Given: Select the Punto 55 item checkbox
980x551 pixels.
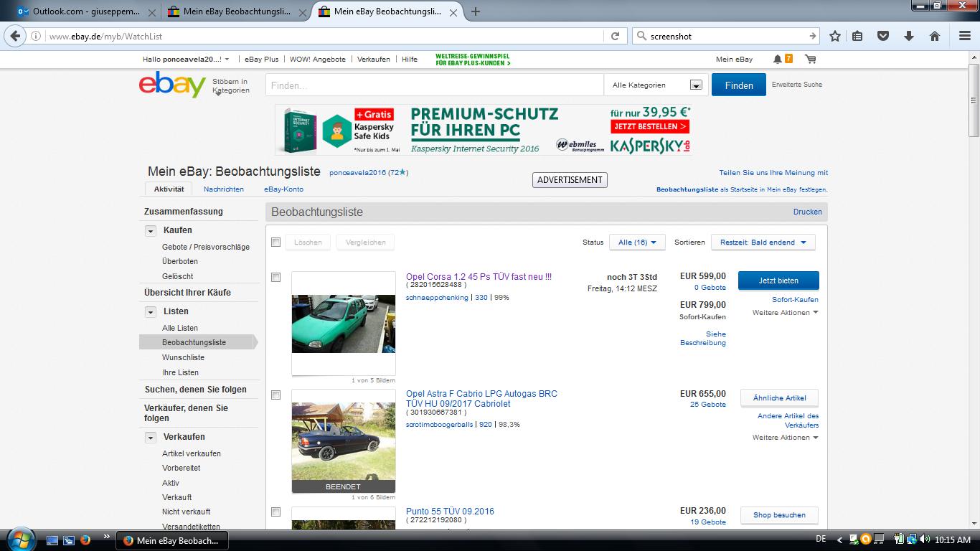Looking at the screenshot, I should (275, 512).
